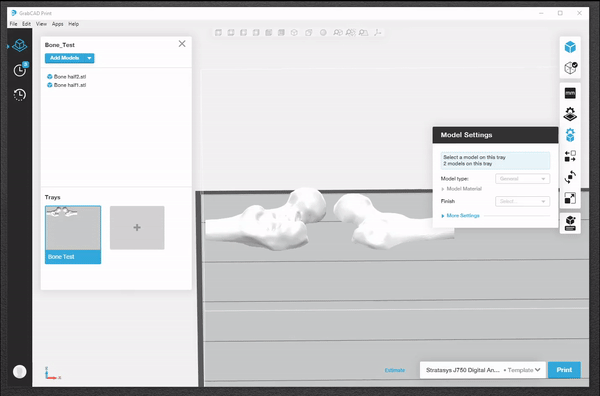Screen dimensions: 600x396
Task: Switch to Model View blue cube icon
Action: click(x=570, y=47)
